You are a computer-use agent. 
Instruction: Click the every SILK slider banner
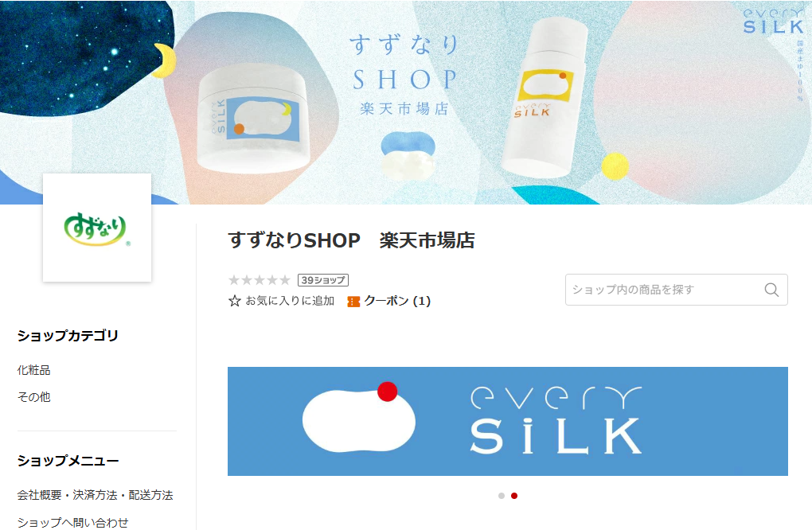508,421
